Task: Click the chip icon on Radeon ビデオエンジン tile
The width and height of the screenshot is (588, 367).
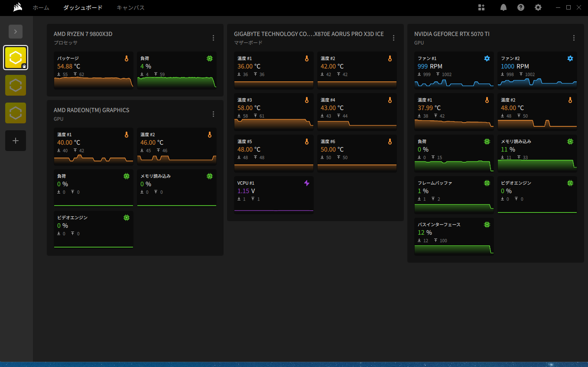Action: (127, 218)
